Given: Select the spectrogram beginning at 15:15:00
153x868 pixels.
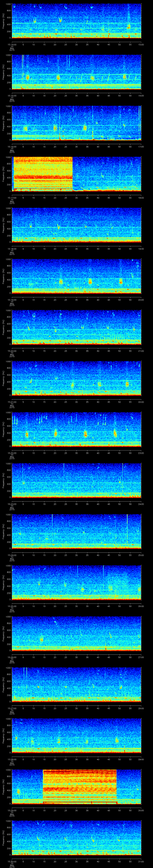Looking at the screenshot, I should (77, 72).
